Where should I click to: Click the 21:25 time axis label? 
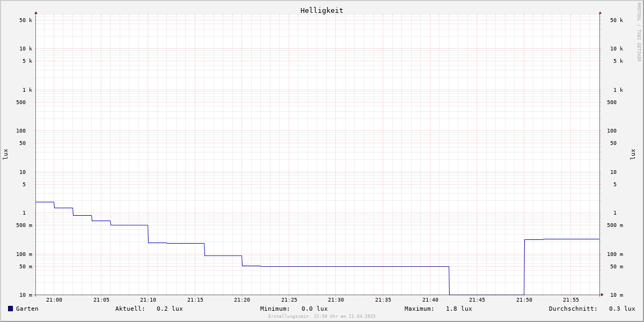[289, 300]
